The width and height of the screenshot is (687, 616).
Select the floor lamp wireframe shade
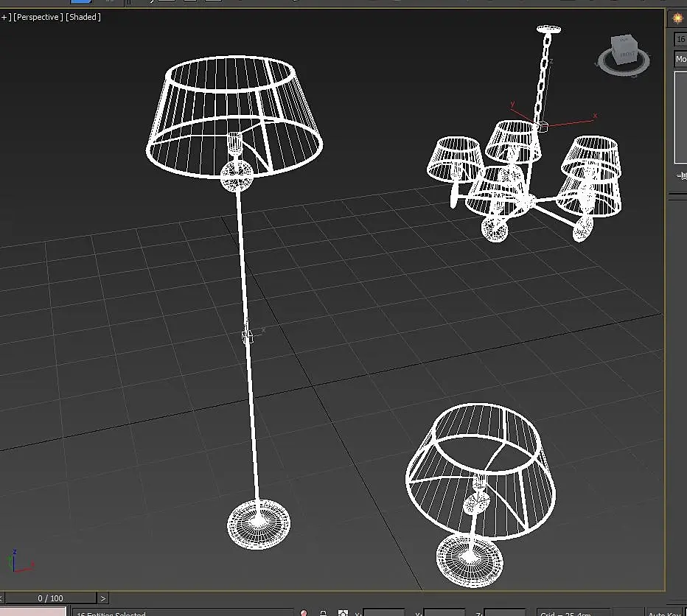coord(234,117)
